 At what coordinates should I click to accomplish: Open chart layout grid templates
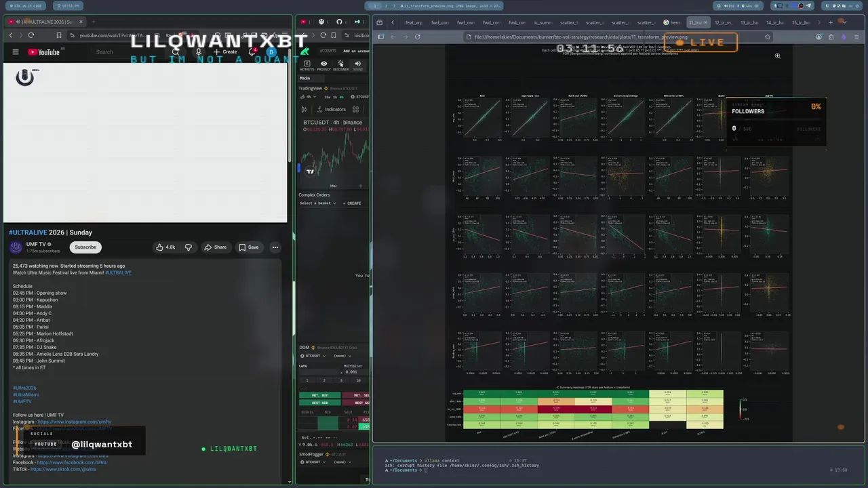pos(355,109)
